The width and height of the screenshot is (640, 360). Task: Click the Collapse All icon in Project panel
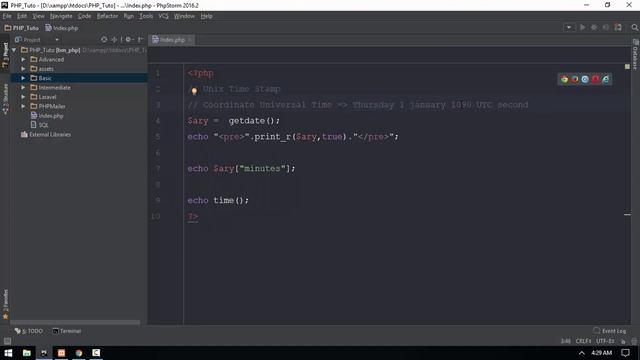114,40
